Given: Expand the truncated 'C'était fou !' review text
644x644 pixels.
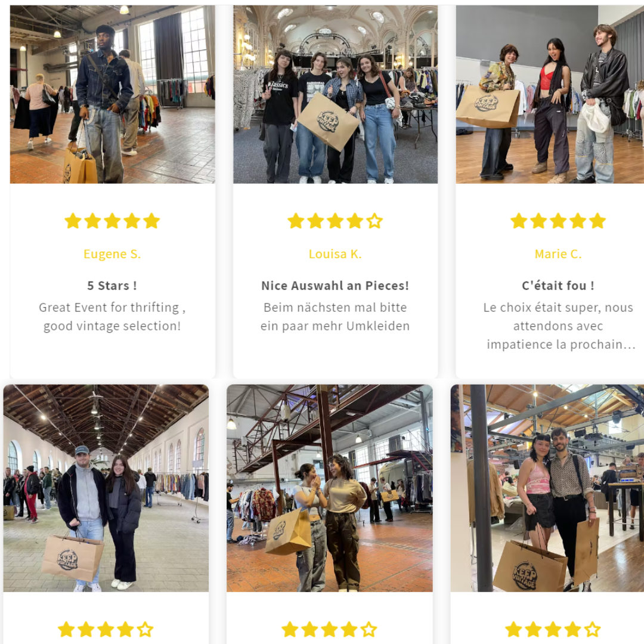Looking at the screenshot, I should (559, 326).
